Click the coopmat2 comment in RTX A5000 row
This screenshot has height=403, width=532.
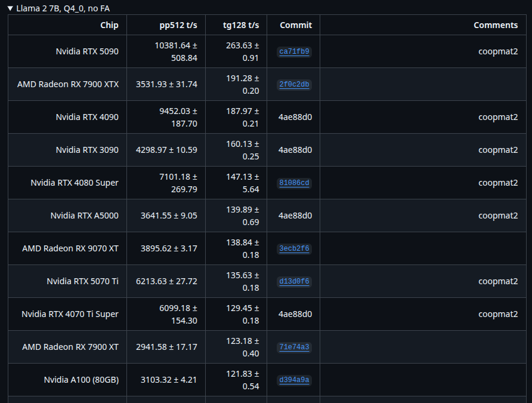click(498, 216)
